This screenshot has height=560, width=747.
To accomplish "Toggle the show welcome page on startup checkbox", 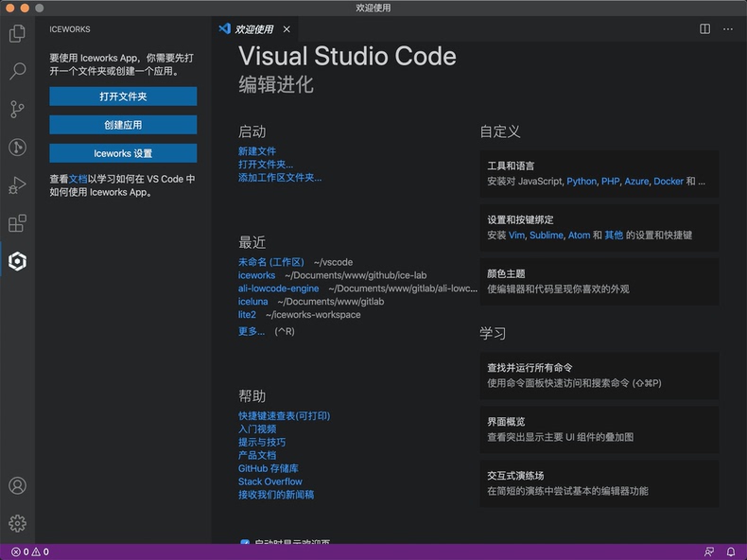I will click(245, 544).
